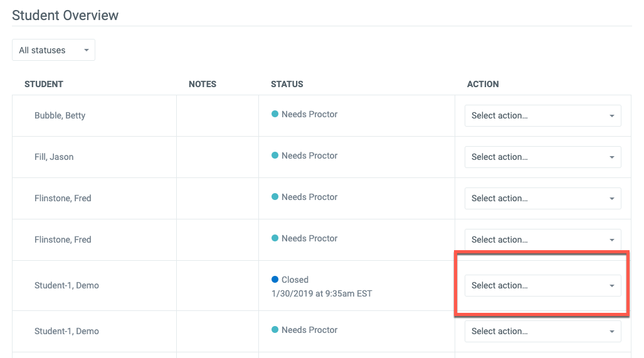Open Select action for Fill, Jason

pos(542,157)
